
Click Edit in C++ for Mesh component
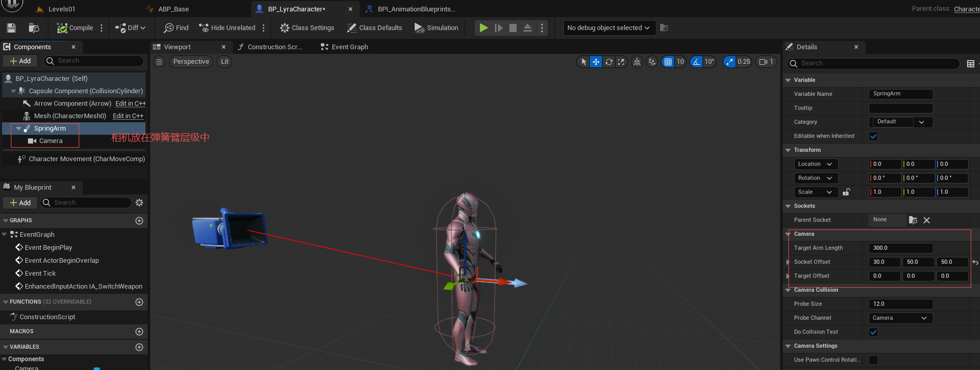[128, 116]
